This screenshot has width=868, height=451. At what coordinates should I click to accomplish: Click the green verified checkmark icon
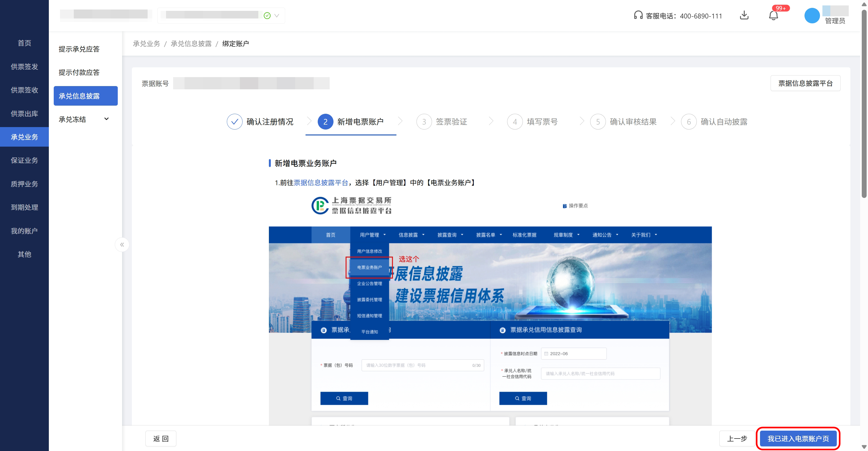point(267,15)
